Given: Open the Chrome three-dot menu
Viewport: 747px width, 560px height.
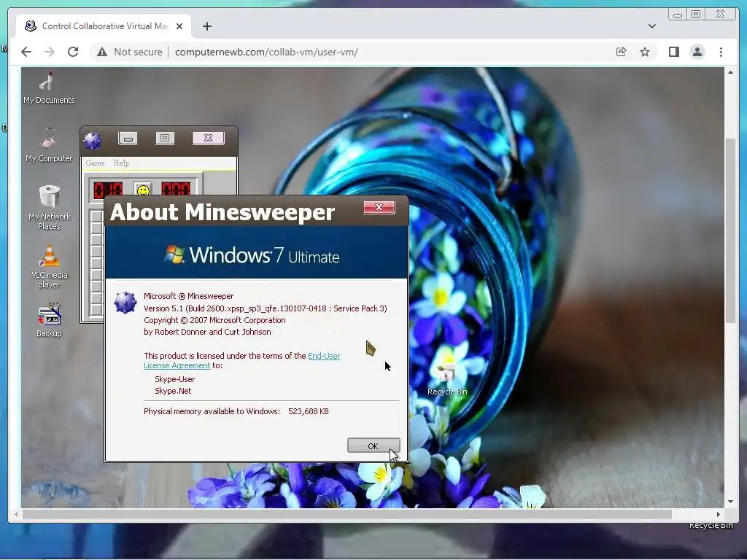Looking at the screenshot, I should 721,52.
